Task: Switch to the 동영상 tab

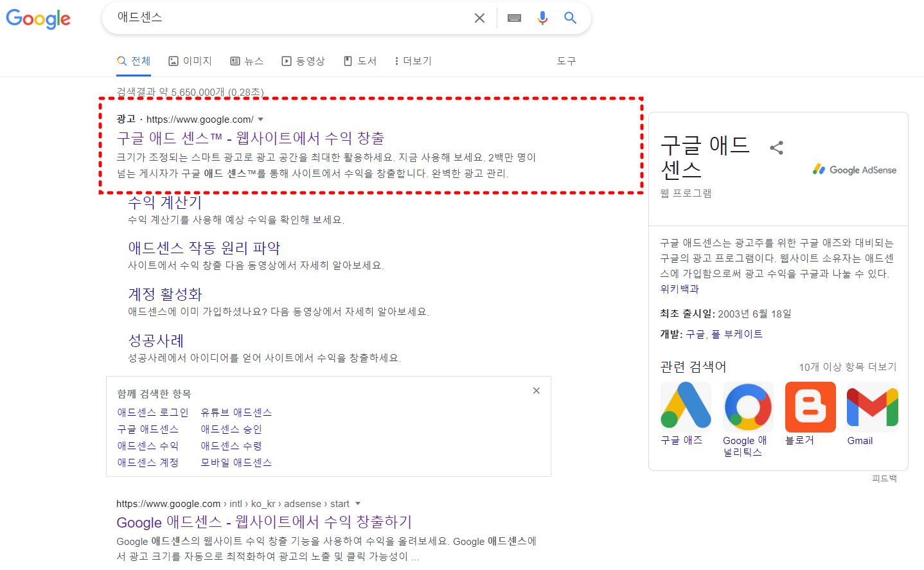Action: point(303,61)
